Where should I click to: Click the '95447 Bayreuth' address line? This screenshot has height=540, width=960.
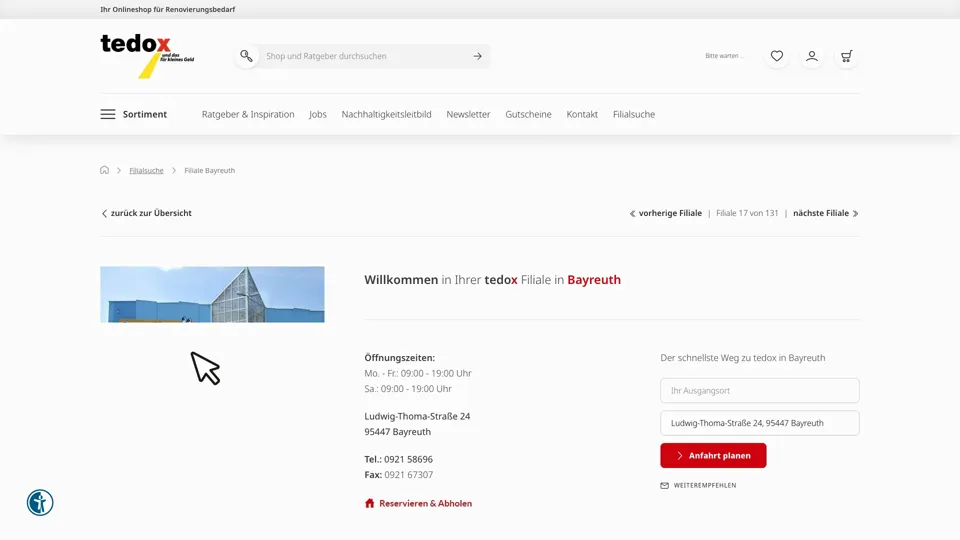tap(397, 432)
